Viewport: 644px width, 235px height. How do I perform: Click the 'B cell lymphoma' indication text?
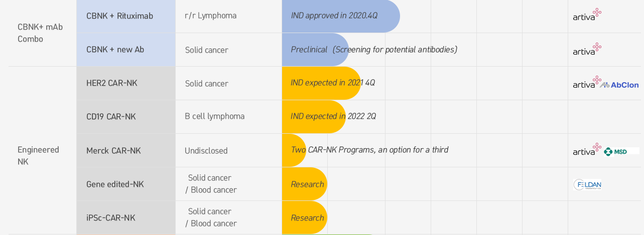pos(214,116)
